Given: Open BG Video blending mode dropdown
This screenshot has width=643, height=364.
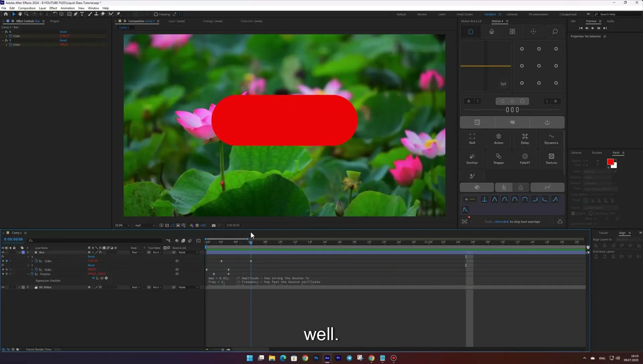Looking at the screenshot, I should (136, 287).
